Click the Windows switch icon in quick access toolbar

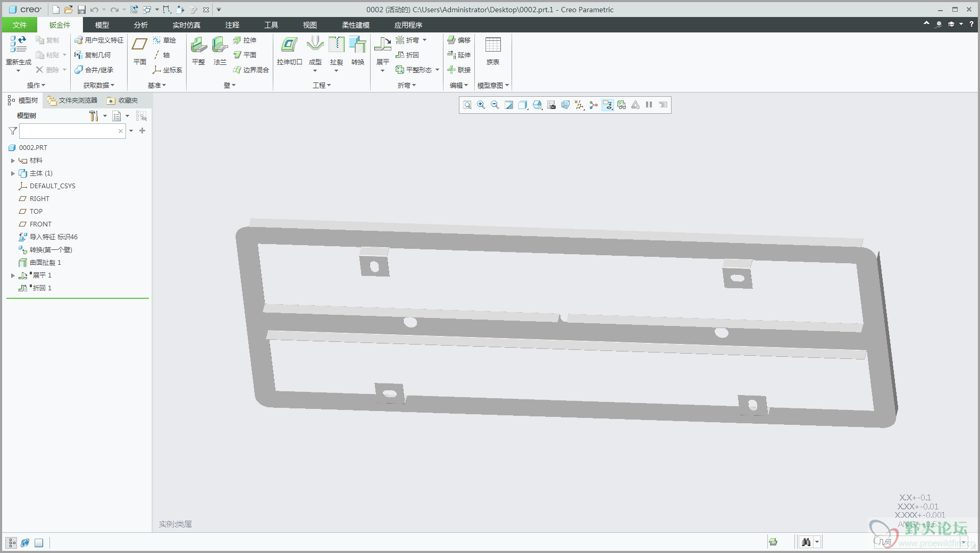(147, 10)
